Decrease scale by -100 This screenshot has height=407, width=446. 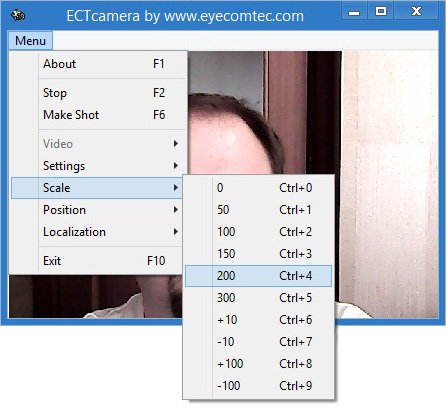pos(258,386)
